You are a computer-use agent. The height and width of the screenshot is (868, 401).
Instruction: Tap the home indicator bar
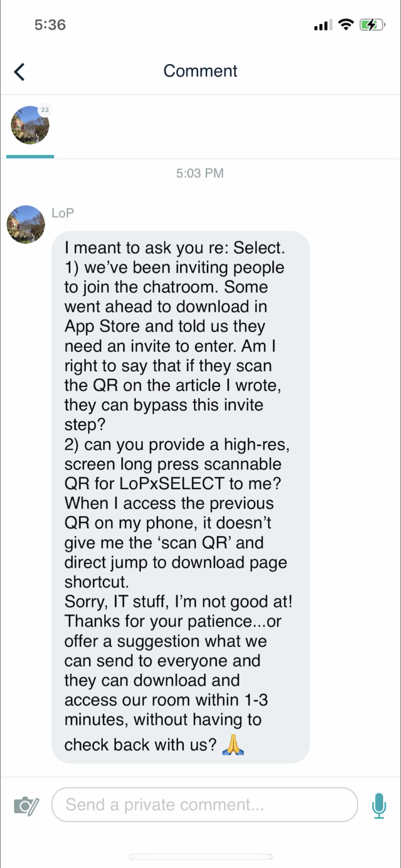point(200,857)
